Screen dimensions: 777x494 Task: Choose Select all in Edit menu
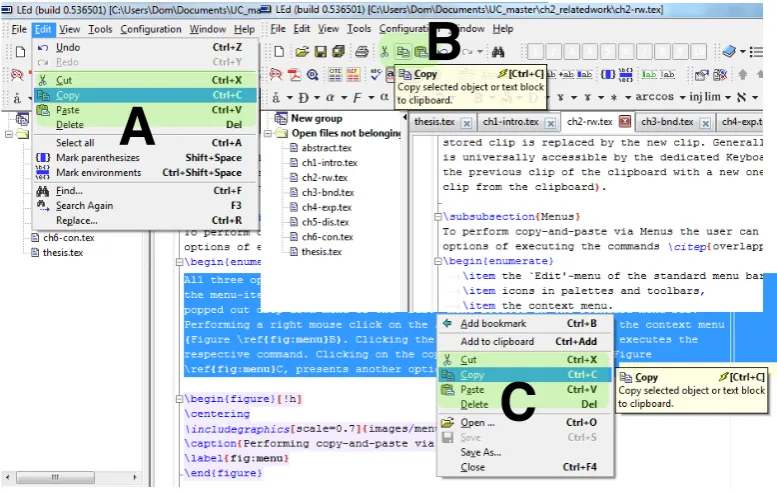146,143
